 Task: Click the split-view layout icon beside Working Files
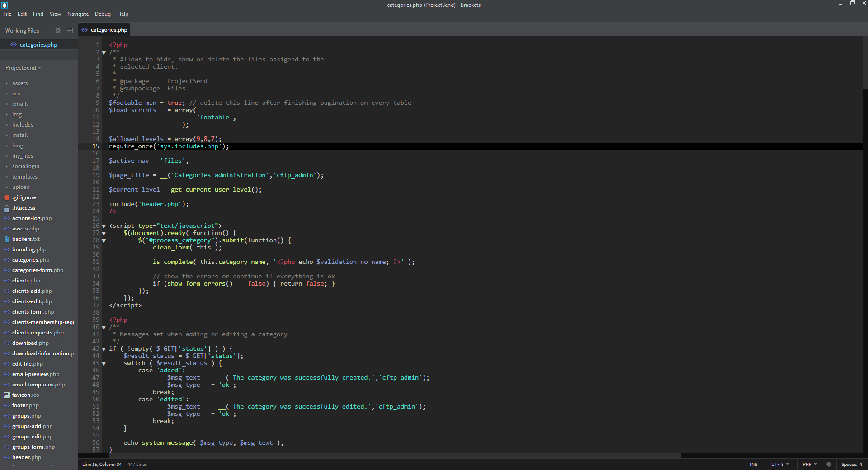pyautogui.click(x=70, y=31)
